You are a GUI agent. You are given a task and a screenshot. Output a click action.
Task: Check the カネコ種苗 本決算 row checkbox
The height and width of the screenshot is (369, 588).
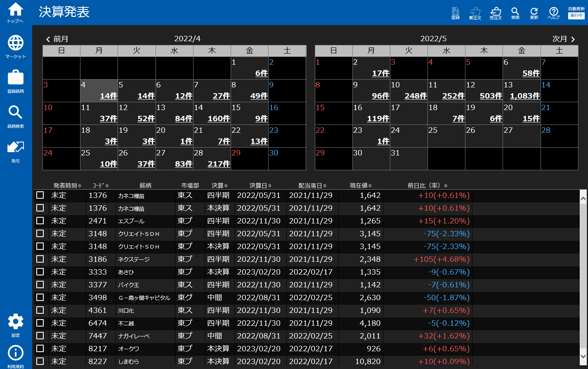(40, 208)
